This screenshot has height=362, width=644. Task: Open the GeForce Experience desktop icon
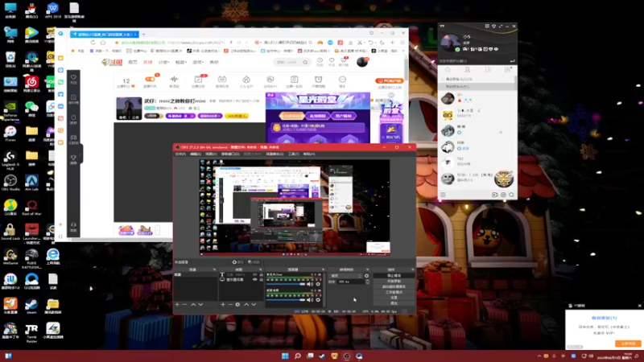pyautogui.click(x=10, y=110)
